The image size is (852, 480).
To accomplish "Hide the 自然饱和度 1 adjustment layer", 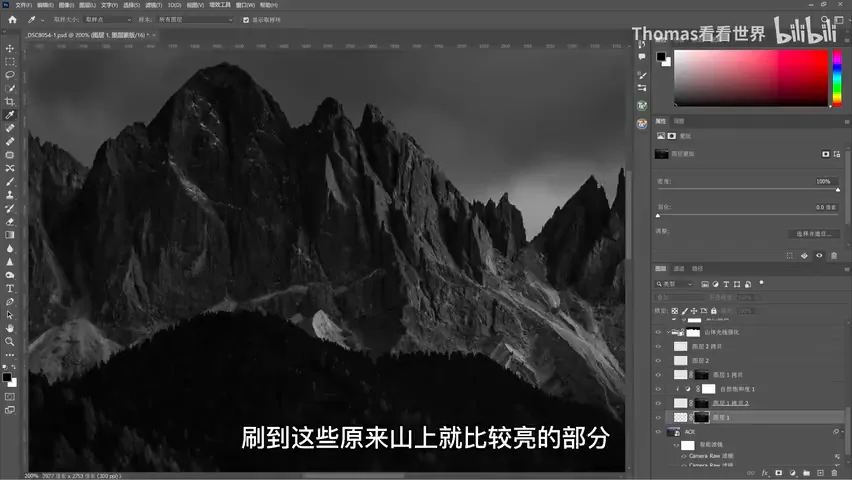I will (658, 389).
